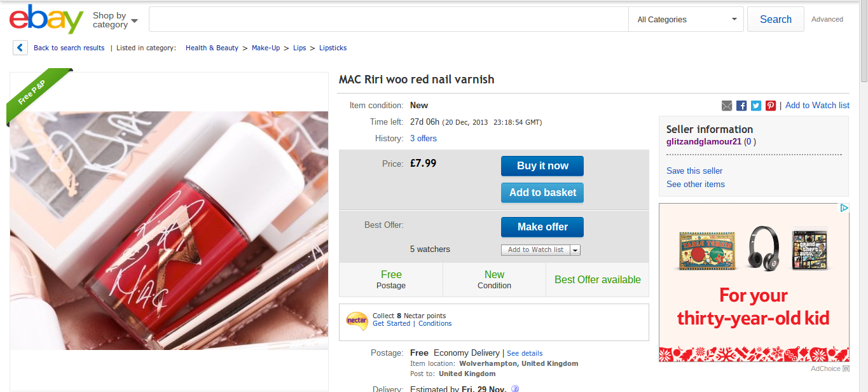Expand the Add to Watch list arrow
This screenshot has height=392, width=868.
575,250
